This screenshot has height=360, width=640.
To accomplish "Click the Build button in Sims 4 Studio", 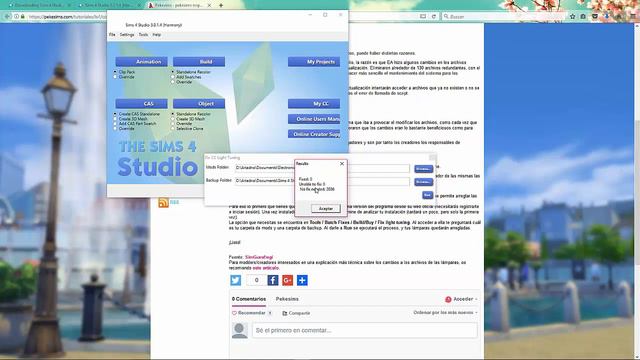I will pyautogui.click(x=199, y=62).
